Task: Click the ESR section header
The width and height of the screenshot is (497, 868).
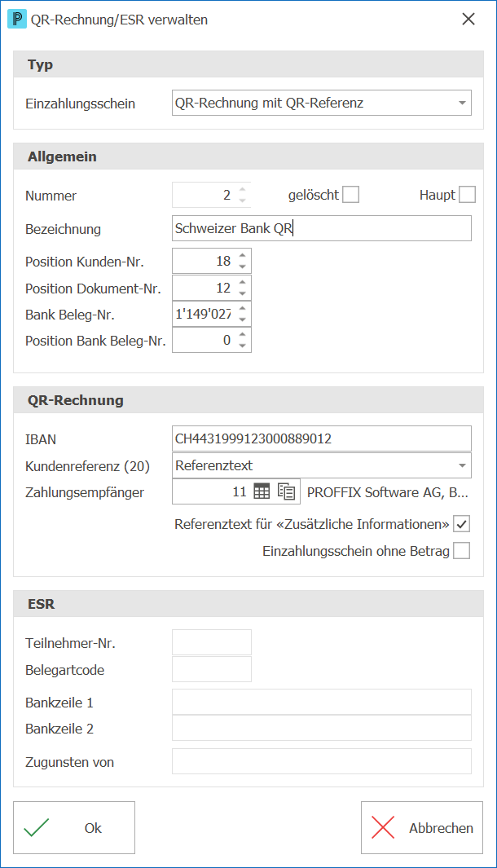Action: 248,603
